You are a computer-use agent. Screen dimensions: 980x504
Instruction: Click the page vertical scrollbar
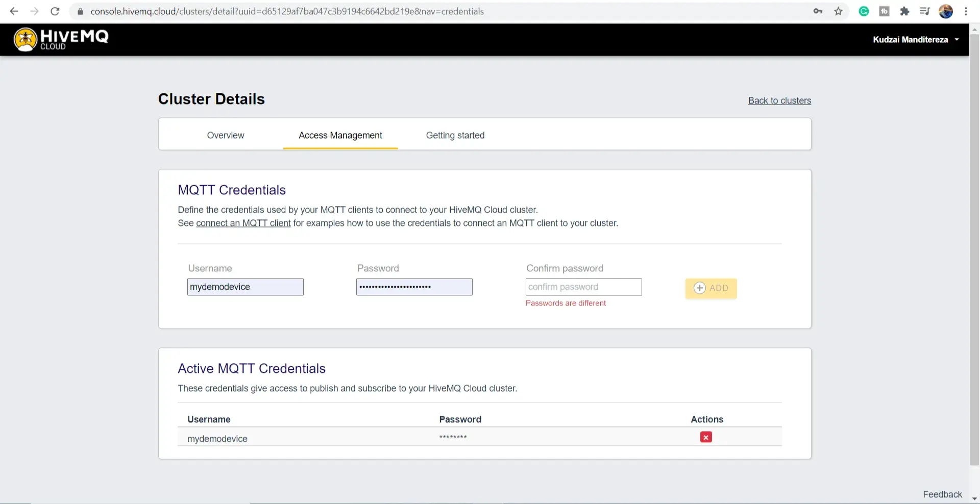click(974, 250)
